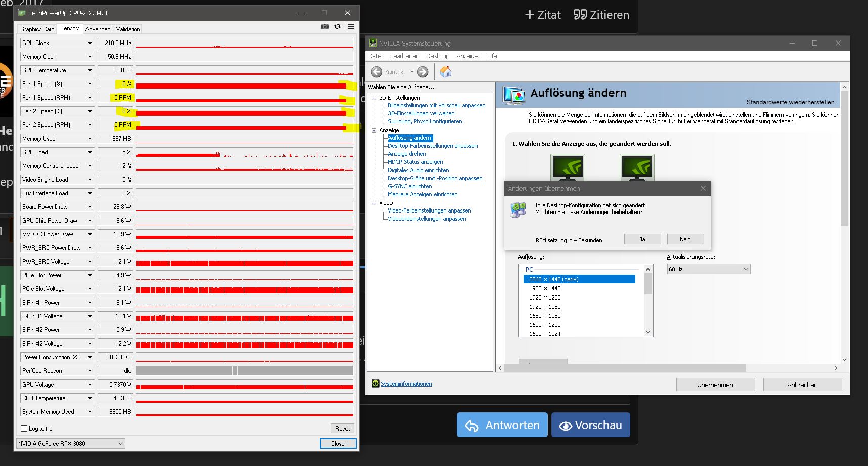Select the second monitor display icon
The width and height of the screenshot is (868, 466).
point(637,168)
